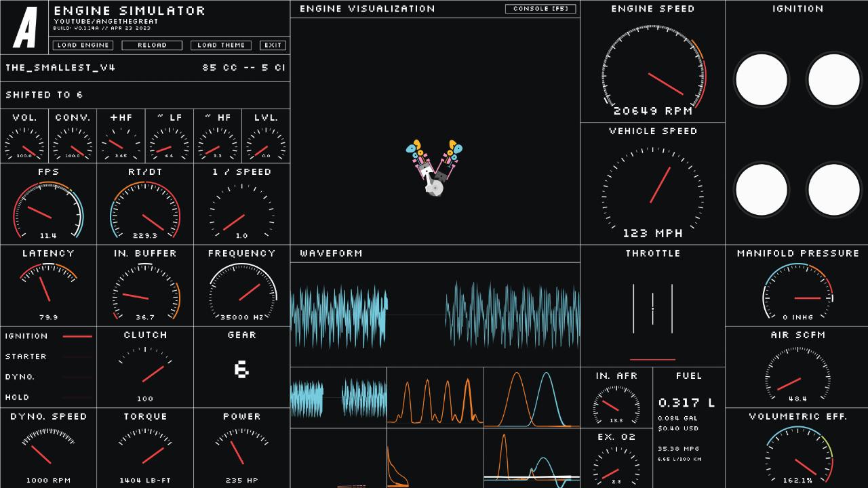Click the bottom-right ignition cylinder circle
The height and width of the screenshot is (488, 868).
coord(833,189)
